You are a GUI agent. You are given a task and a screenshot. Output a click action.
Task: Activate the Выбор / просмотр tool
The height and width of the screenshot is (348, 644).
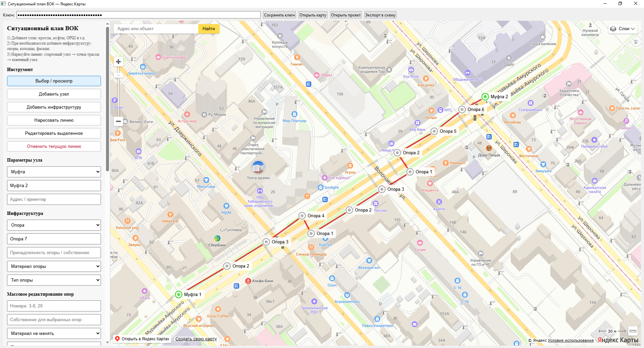point(54,81)
